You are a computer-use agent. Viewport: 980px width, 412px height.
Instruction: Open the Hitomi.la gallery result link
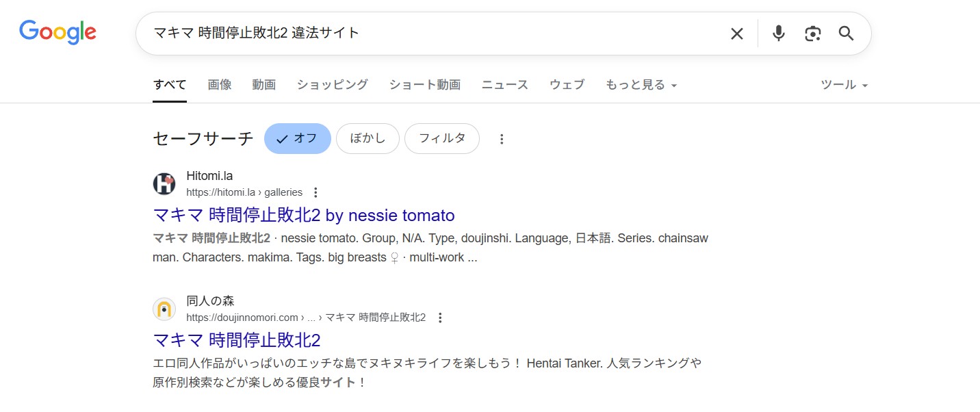point(303,215)
